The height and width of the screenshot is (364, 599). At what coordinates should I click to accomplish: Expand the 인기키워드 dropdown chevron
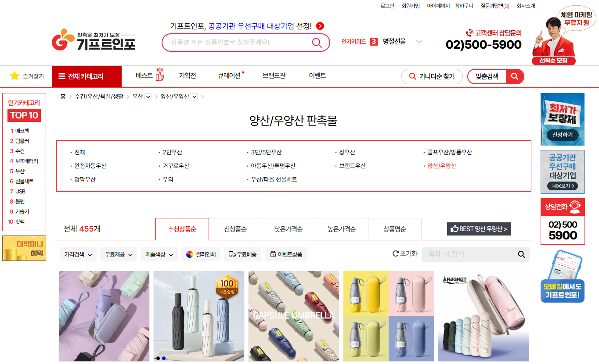[x=419, y=42]
